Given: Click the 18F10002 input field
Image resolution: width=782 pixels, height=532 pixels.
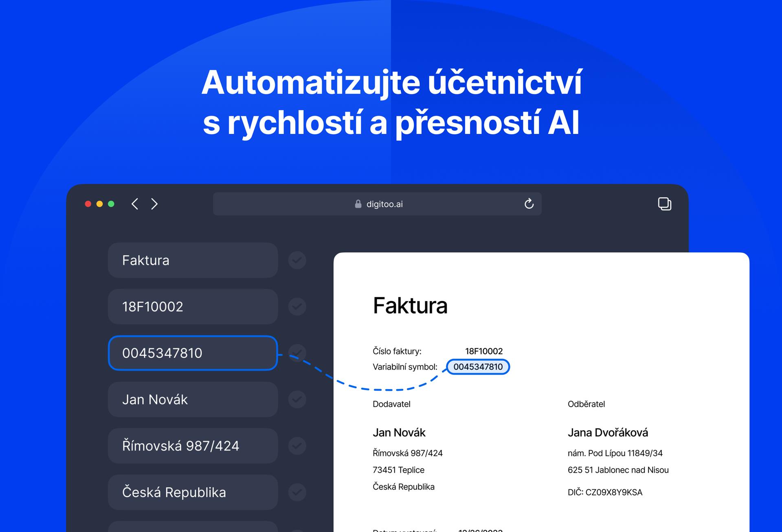Looking at the screenshot, I should [x=193, y=307].
